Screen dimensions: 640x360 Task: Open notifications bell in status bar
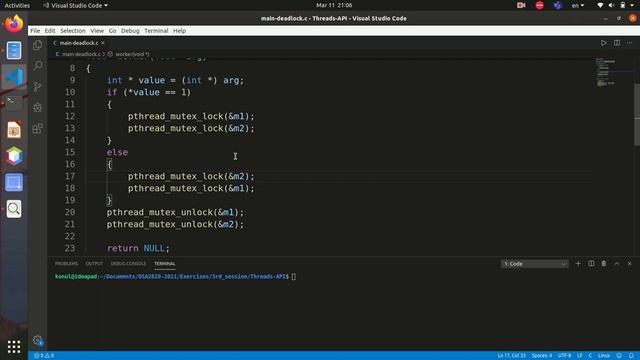631,356
